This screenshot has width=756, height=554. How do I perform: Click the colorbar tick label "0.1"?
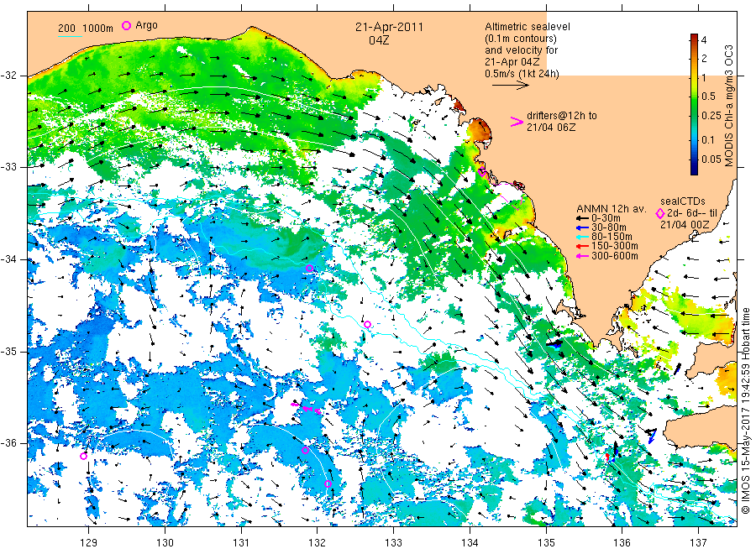[708, 139]
